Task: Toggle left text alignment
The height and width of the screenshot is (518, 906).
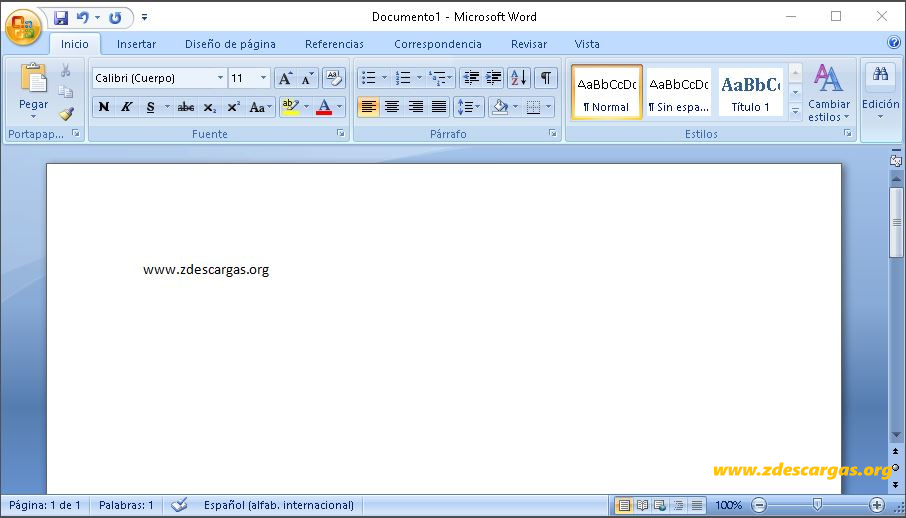Action: coord(369,107)
